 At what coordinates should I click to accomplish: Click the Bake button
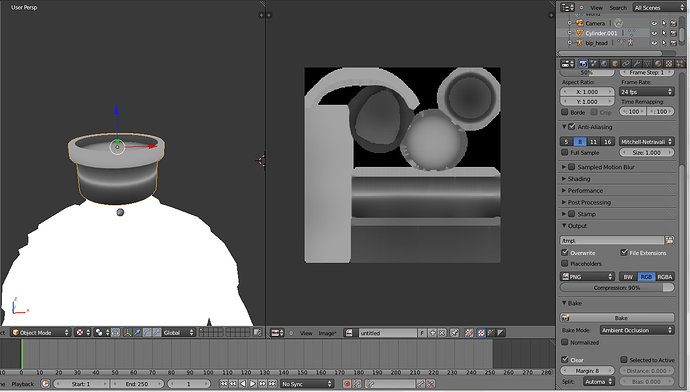click(617, 318)
